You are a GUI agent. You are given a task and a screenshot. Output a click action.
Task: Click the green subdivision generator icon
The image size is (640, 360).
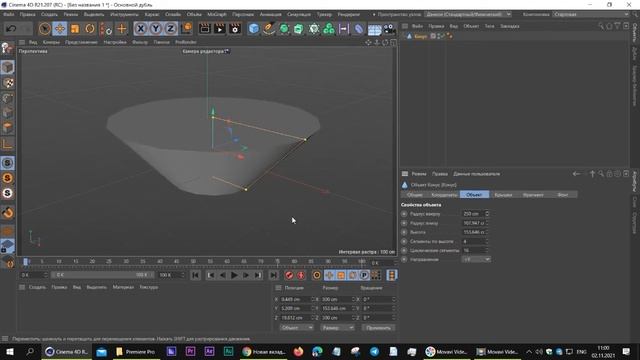point(284,29)
